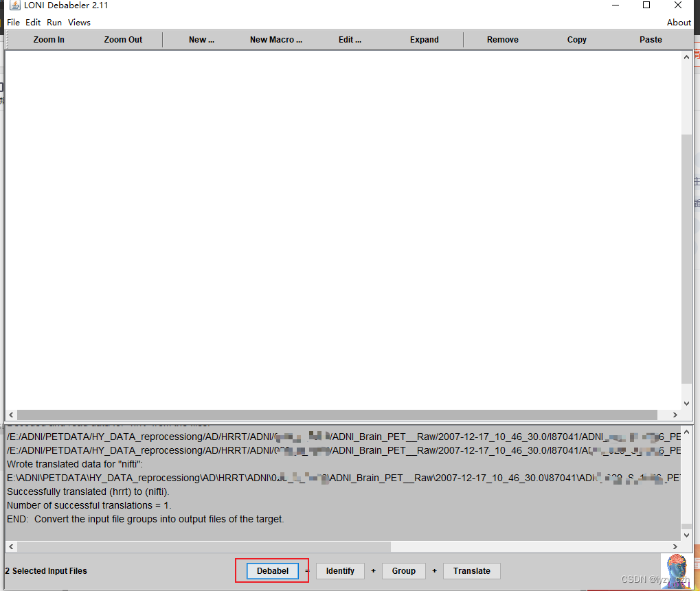Click the log pane scrollbar down arrow
The image size is (700, 591).
click(x=687, y=535)
